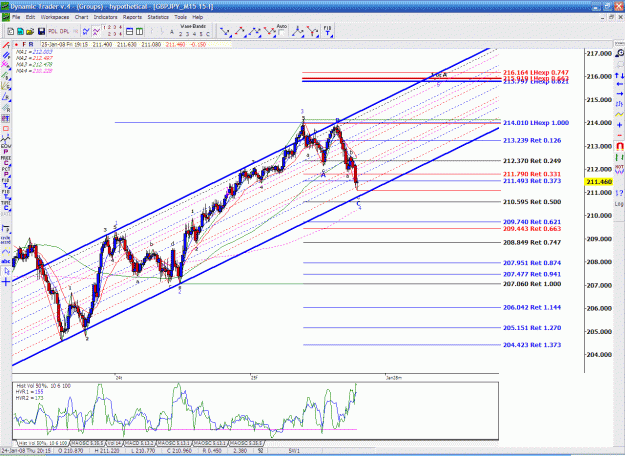Click the yellow 211.460 current price tag
Viewport: 625px width, 456px height.
(x=599, y=182)
